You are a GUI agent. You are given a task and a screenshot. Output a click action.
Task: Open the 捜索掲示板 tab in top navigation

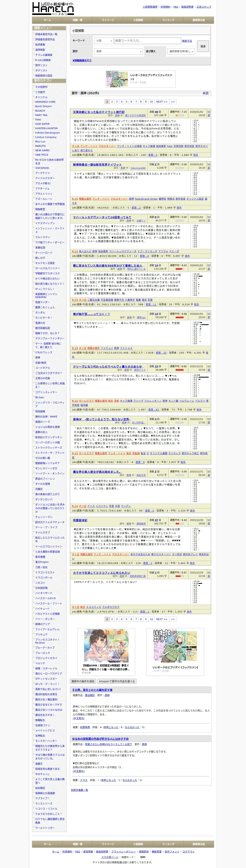pos(199,20)
